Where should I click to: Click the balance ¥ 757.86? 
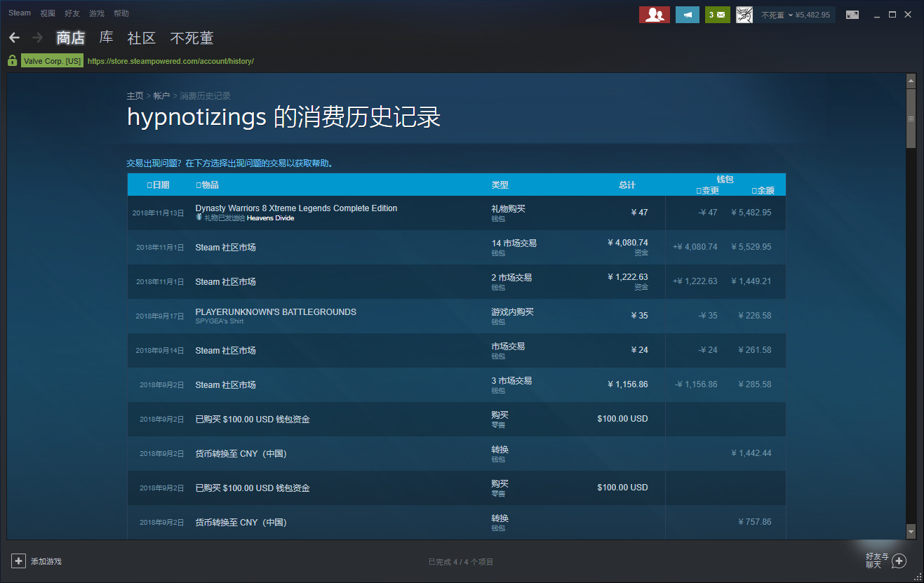pyautogui.click(x=755, y=522)
